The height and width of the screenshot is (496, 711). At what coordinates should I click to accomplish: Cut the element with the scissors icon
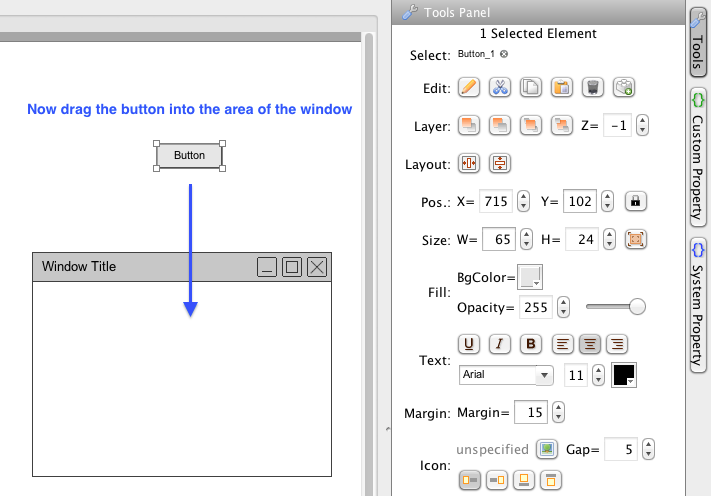coord(500,87)
